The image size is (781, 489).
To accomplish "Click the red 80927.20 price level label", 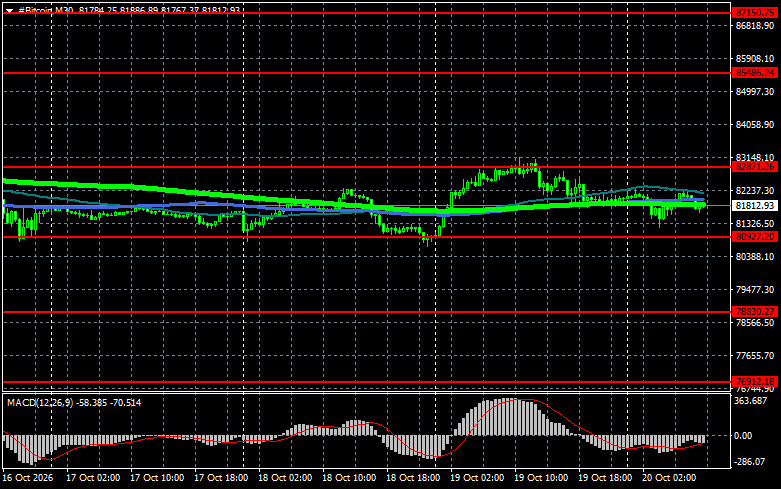I will click(755, 237).
